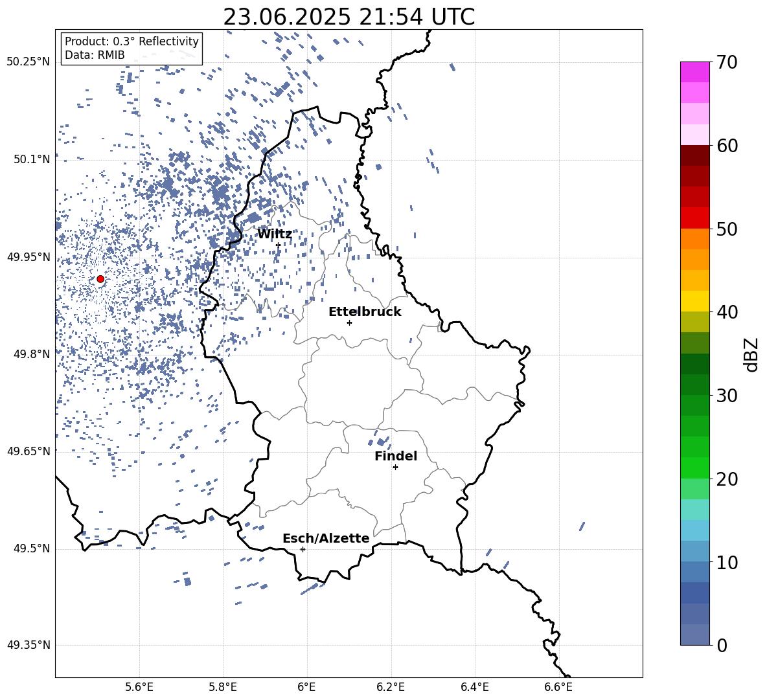Click the olive swatch just below 40 dBZ
This screenshot has width=767, height=700.
tap(694, 322)
